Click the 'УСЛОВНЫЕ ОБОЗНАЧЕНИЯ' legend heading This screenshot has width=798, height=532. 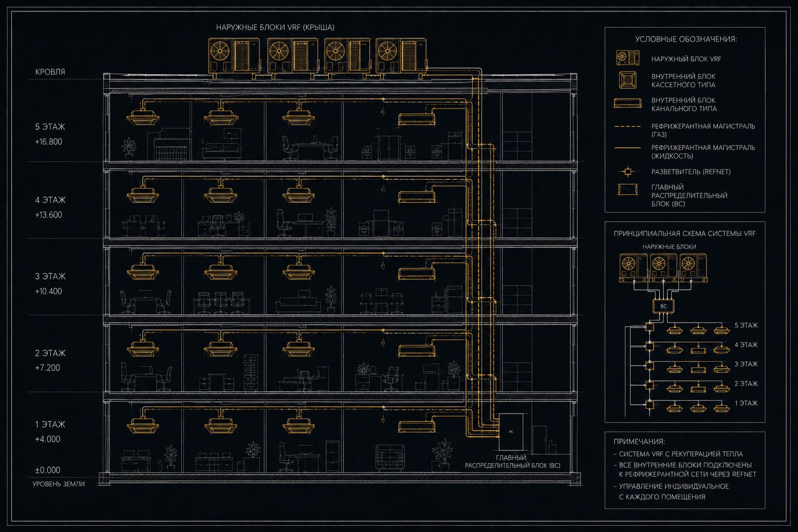686,39
